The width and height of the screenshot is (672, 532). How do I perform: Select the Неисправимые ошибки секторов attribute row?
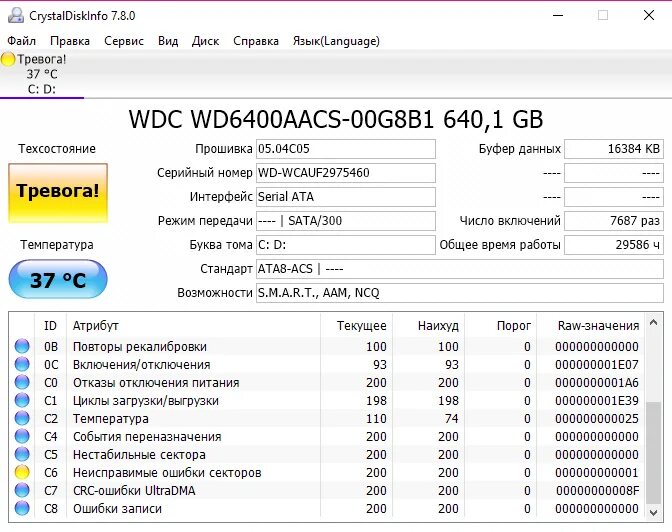coord(327,472)
